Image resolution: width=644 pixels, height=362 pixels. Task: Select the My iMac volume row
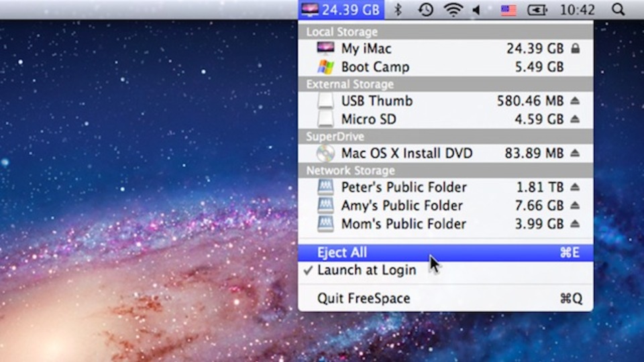point(445,48)
